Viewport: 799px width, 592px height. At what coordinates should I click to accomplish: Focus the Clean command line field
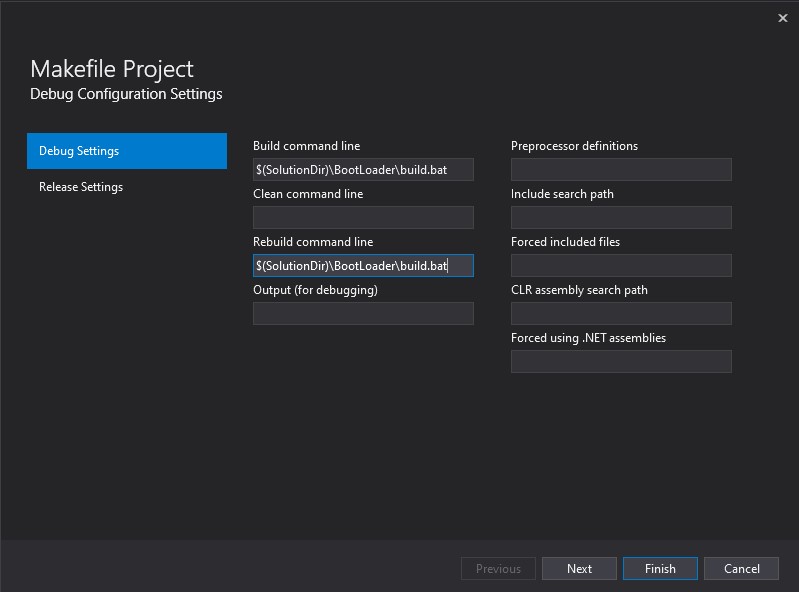[x=363, y=218]
